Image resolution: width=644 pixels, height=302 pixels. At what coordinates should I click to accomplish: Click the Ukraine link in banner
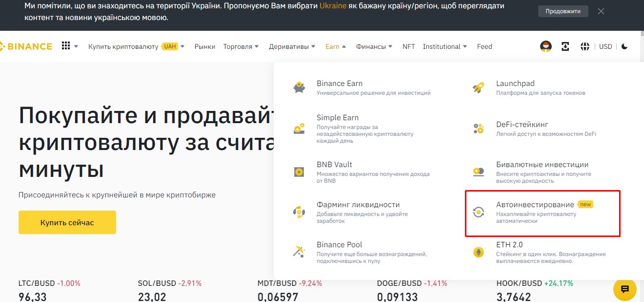tap(333, 6)
